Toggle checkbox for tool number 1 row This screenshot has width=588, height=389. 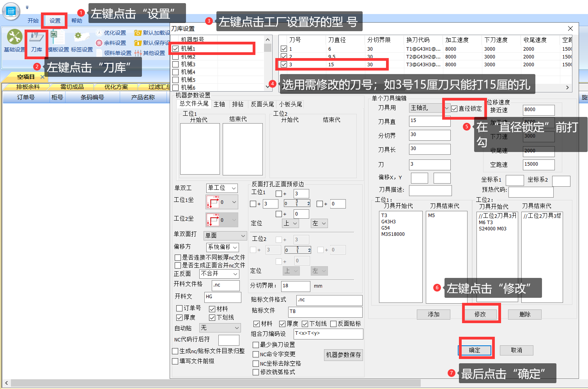pos(284,49)
